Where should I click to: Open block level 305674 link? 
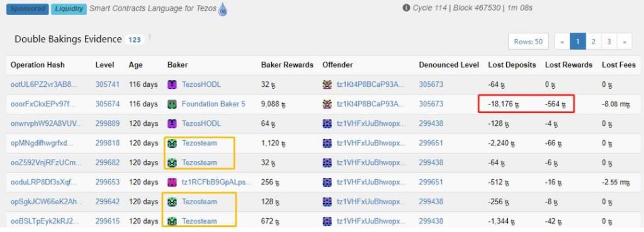[x=108, y=104]
